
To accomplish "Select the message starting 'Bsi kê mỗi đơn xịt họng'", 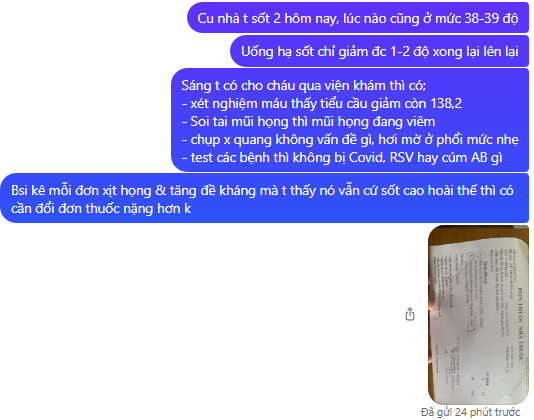I will pos(265,199).
